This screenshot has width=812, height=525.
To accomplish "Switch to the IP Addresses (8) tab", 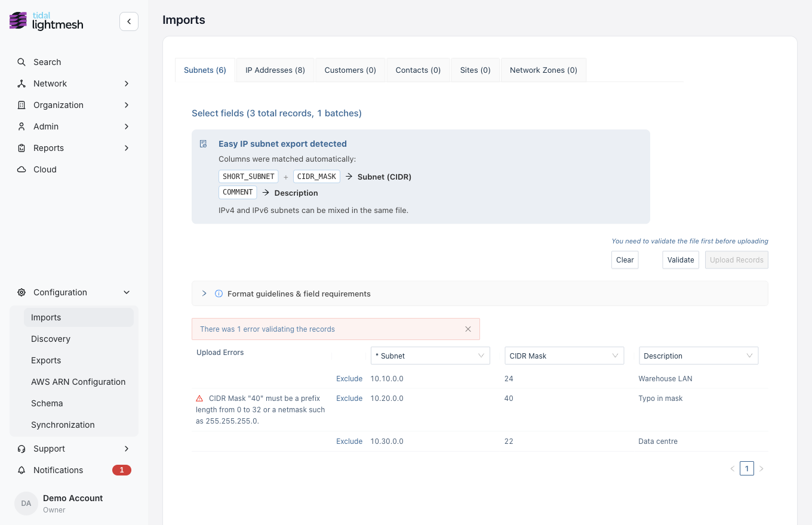I will click(x=275, y=70).
